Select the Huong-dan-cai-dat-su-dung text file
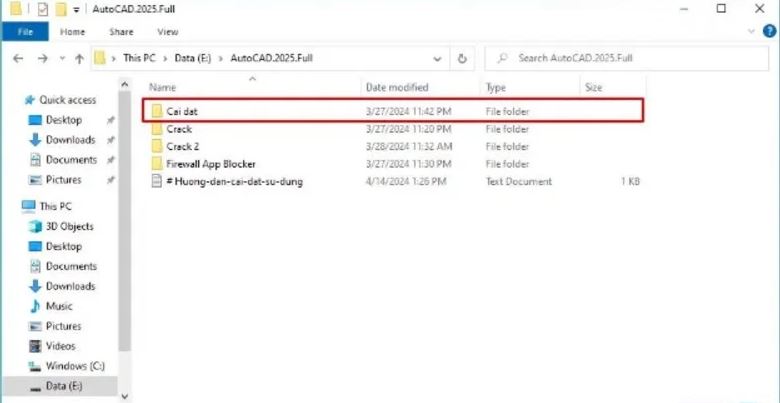Image resolution: width=780 pixels, height=403 pixels. [x=234, y=182]
